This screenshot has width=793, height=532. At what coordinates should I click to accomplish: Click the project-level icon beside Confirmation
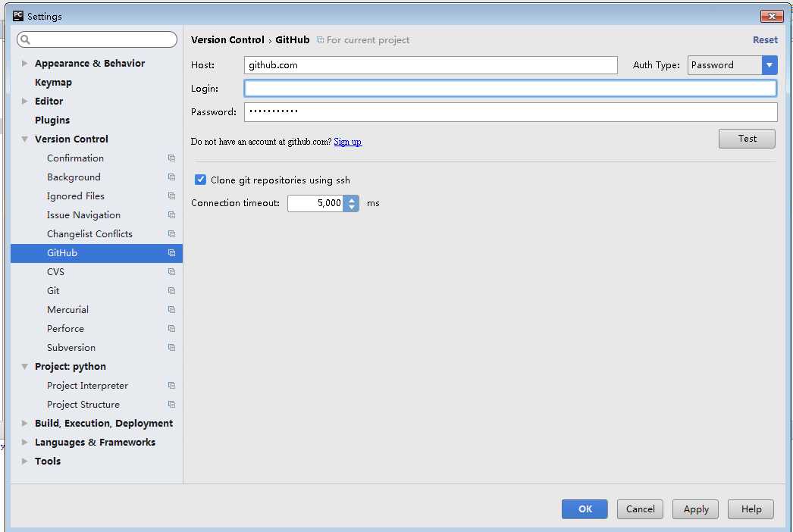[171, 158]
